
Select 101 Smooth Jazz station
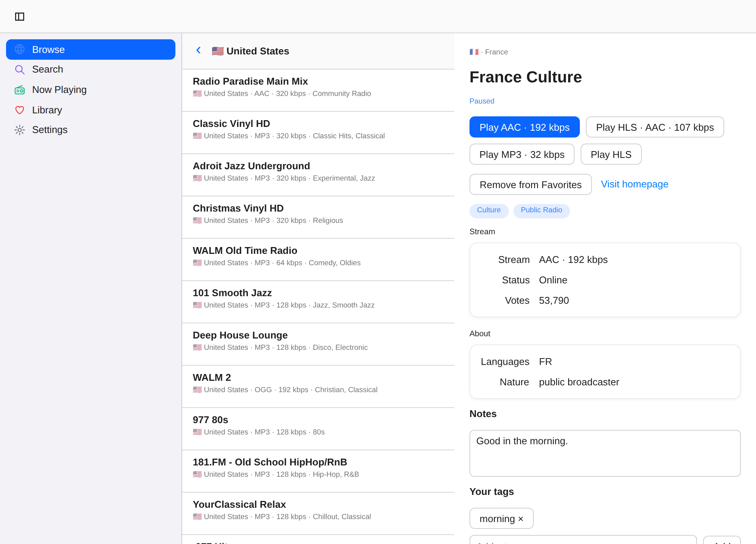(318, 302)
